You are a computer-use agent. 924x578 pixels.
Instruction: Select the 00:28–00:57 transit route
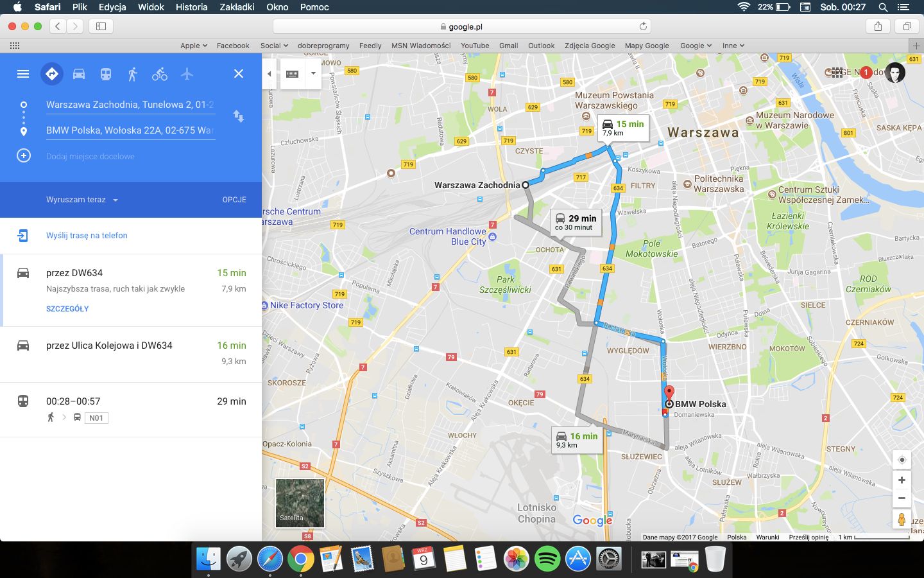click(131, 410)
